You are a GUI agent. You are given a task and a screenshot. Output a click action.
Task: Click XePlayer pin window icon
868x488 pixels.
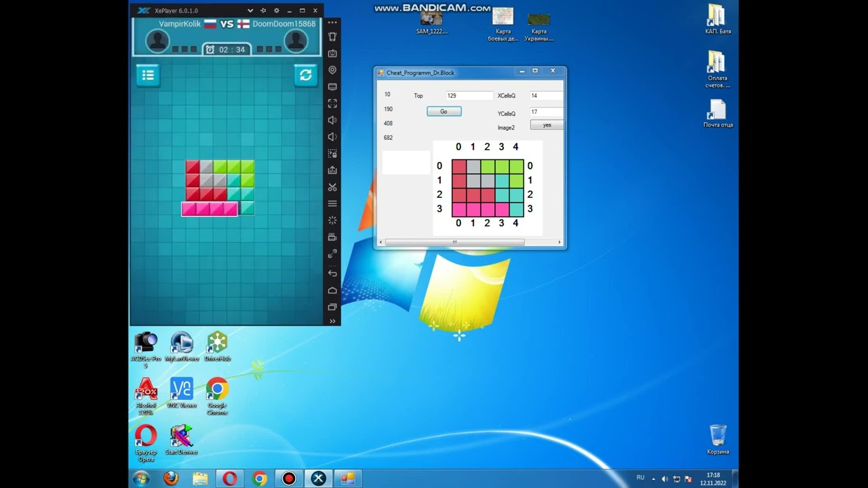[x=263, y=11]
